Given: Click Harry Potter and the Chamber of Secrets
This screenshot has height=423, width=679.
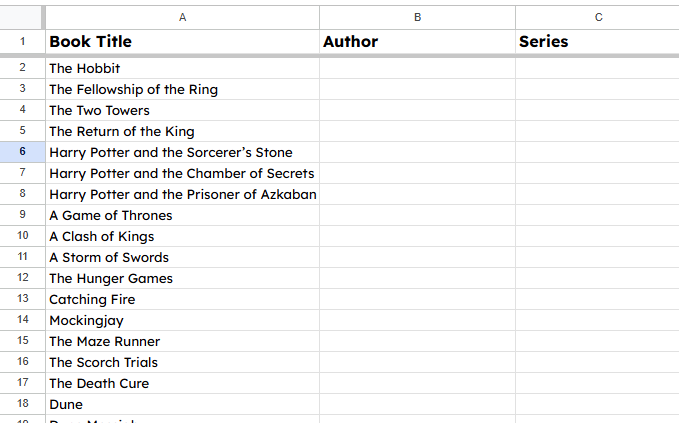Looking at the screenshot, I should (182, 173).
